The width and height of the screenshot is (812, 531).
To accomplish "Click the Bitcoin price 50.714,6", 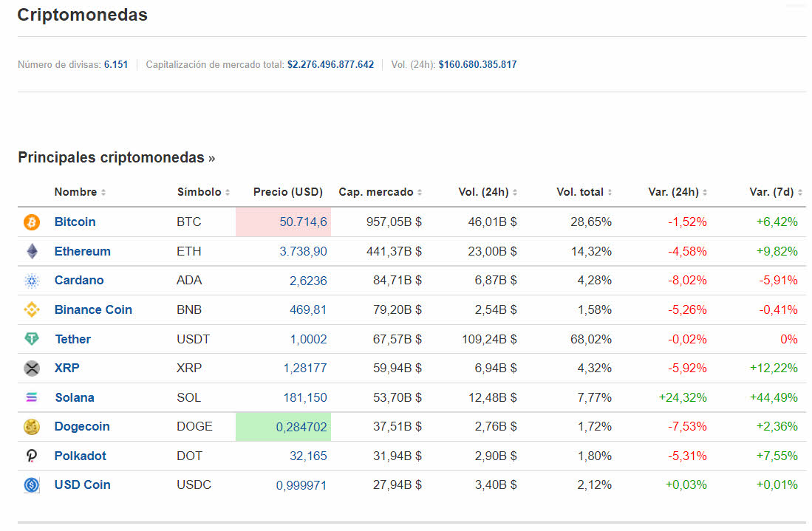I will (303, 222).
